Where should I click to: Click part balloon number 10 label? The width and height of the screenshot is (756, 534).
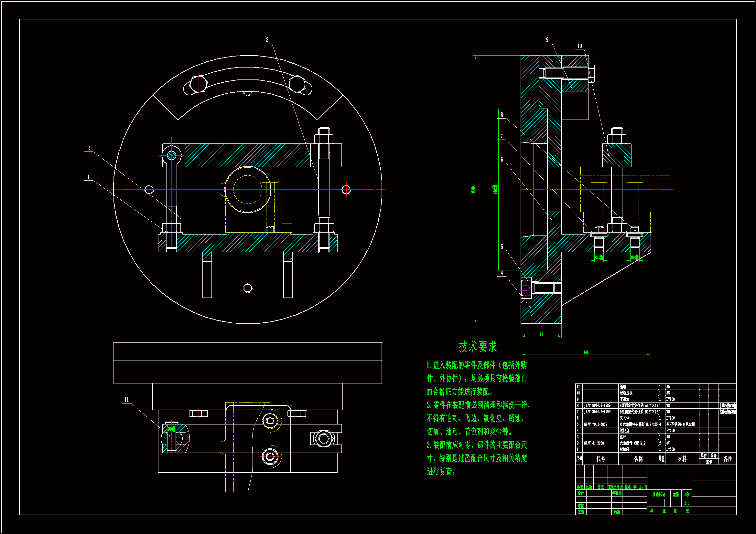(x=579, y=46)
